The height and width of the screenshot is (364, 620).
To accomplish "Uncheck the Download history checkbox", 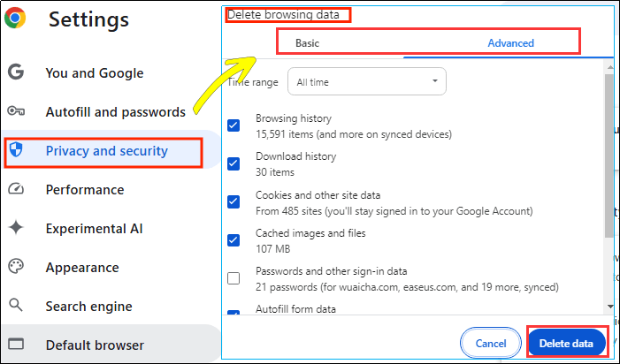I will click(x=233, y=163).
